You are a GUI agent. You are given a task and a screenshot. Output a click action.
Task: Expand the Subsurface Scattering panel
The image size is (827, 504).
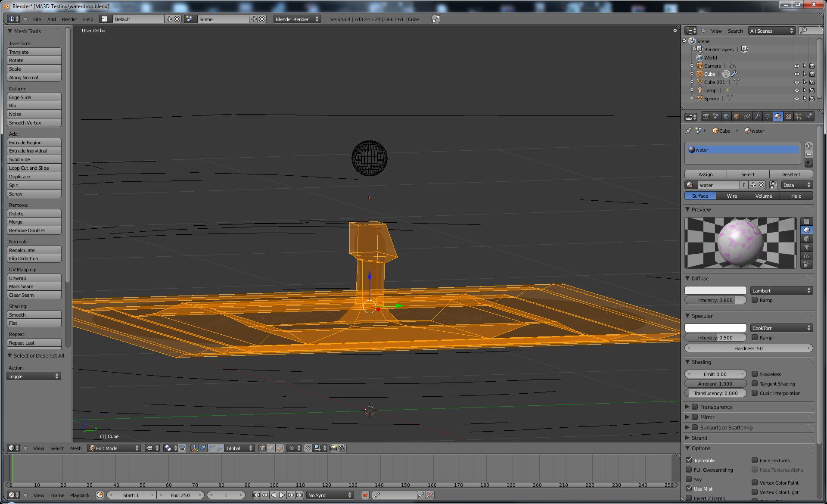coord(687,427)
